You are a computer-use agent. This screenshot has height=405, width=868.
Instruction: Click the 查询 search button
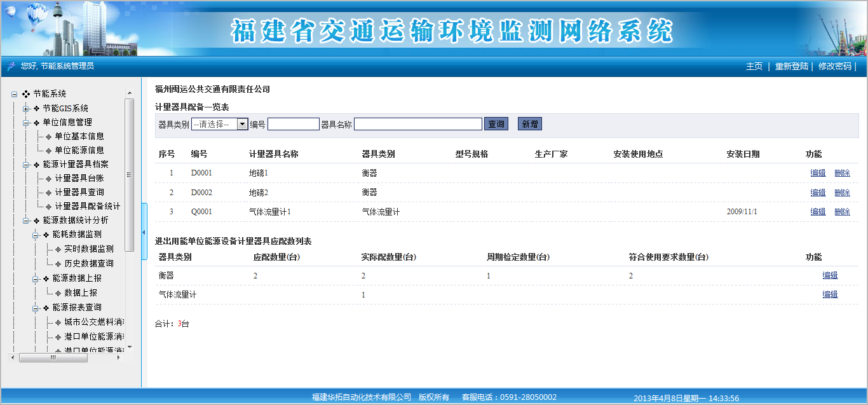pyautogui.click(x=496, y=124)
